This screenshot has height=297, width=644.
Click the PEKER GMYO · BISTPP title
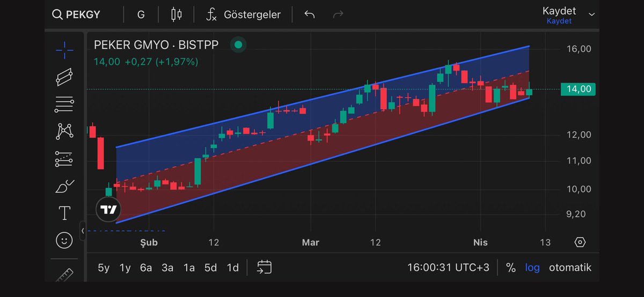coord(156,45)
